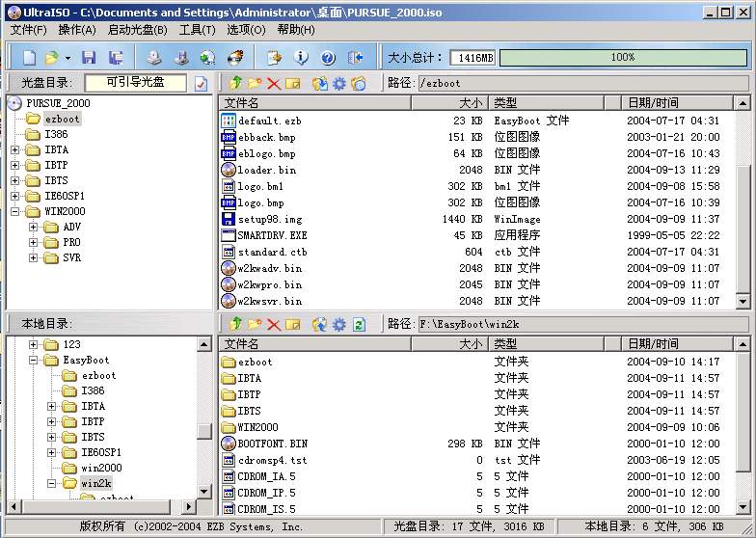Click the Save floppy disk icon

coord(89,58)
